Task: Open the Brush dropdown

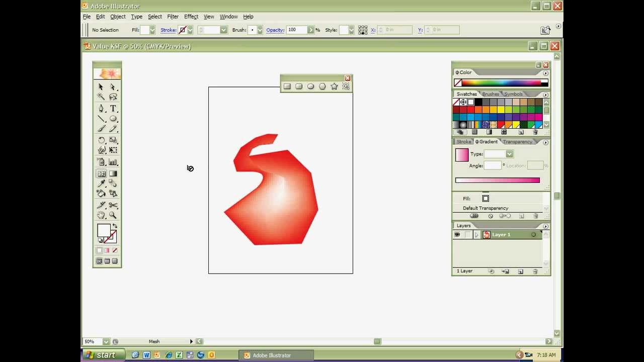Action: 260,30
